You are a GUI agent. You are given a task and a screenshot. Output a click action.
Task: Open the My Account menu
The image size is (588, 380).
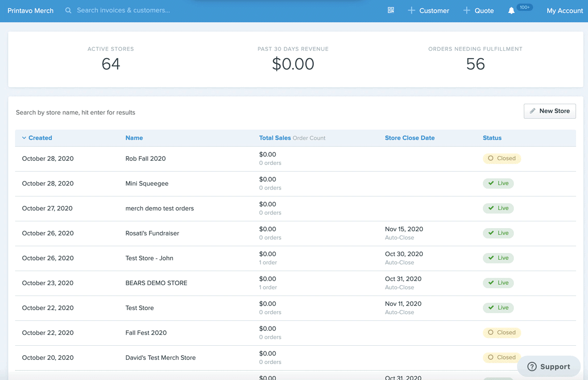(565, 10)
